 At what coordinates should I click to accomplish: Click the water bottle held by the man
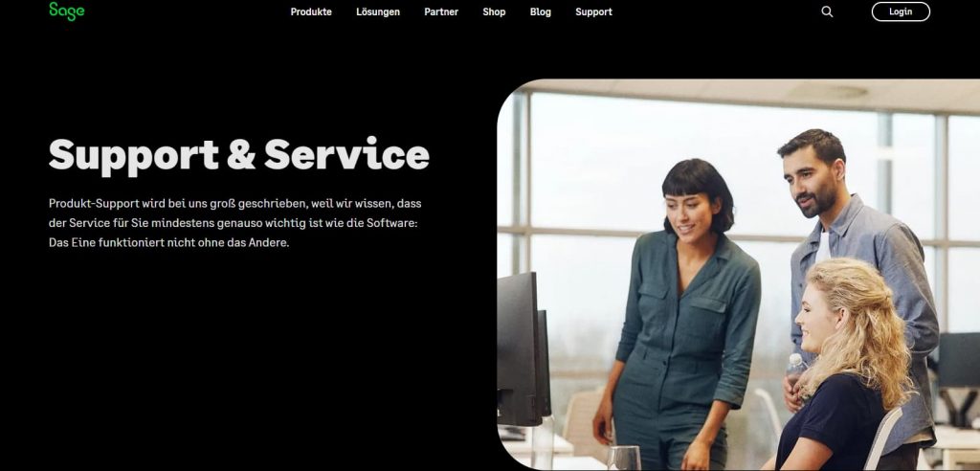(794, 370)
